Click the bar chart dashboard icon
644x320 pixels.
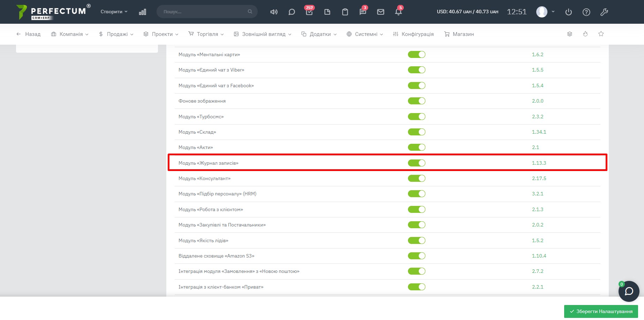point(143,12)
